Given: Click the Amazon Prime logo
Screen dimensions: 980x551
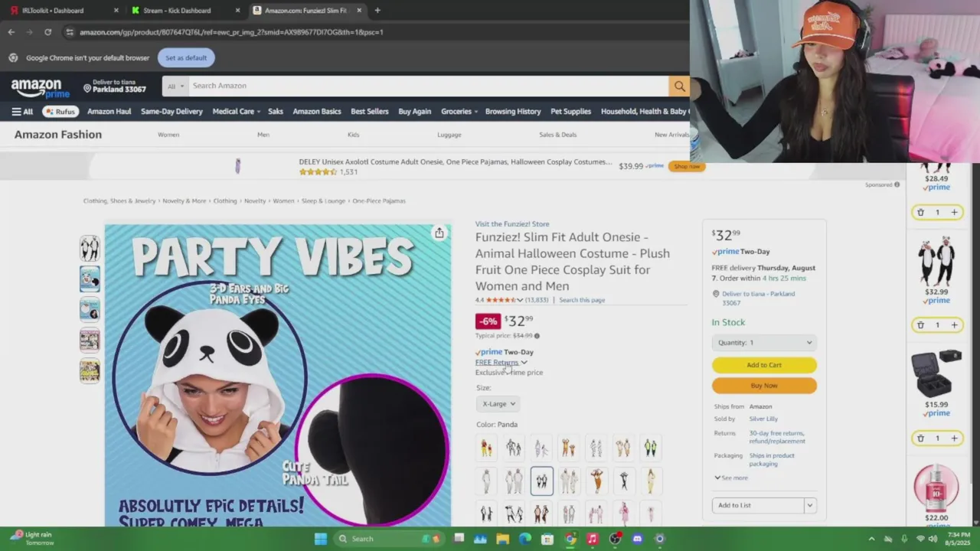Looking at the screenshot, I should pyautogui.click(x=40, y=88).
